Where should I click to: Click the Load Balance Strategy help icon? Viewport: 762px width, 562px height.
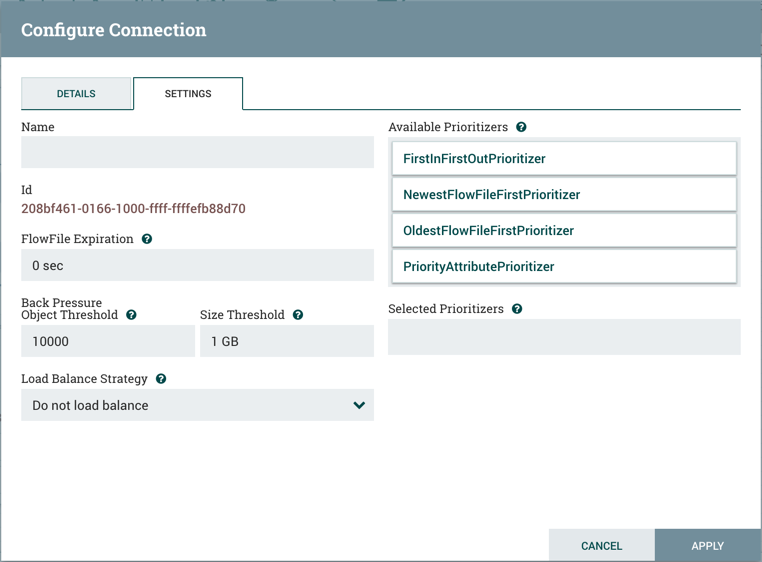[161, 379]
